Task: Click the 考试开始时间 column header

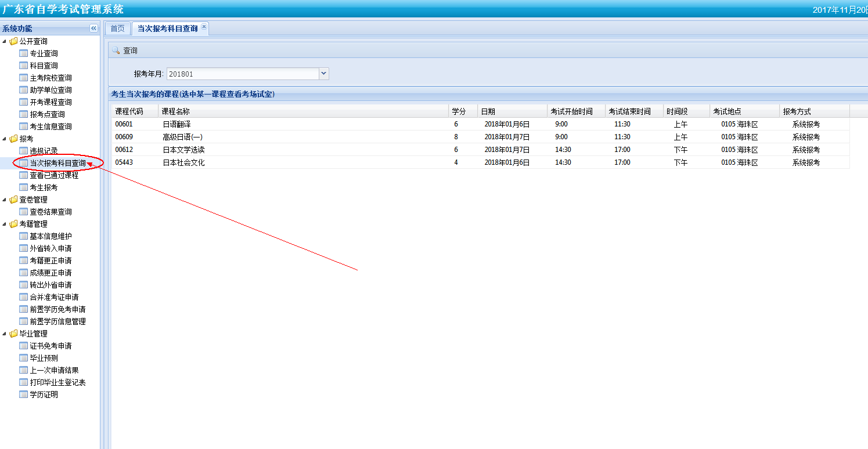Action: pyautogui.click(x=571, y=111)
